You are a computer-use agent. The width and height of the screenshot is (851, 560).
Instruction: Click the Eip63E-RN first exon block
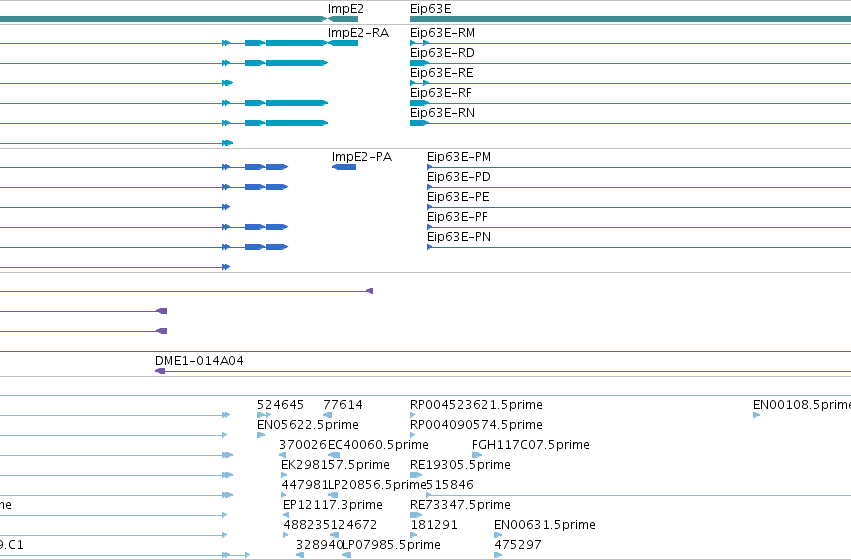click(419, 123)
